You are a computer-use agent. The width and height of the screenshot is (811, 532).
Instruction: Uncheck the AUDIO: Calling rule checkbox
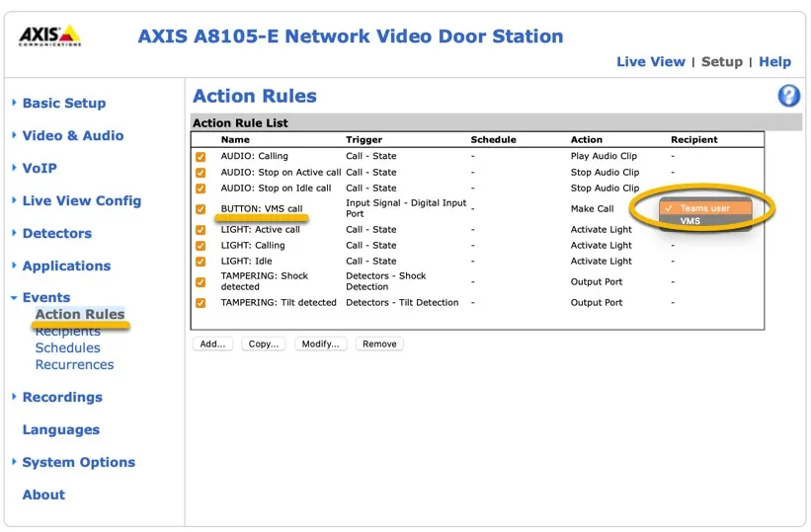201,157
